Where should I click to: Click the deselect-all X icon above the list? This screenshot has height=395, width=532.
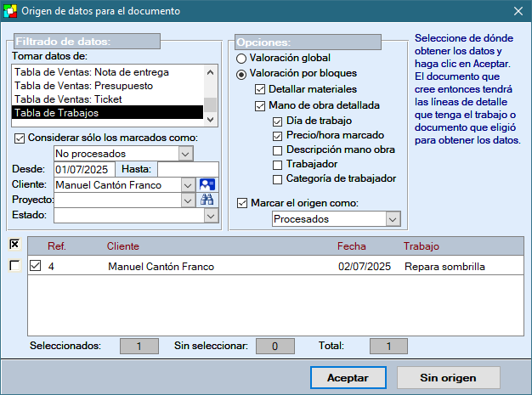[x=14, y=245]
